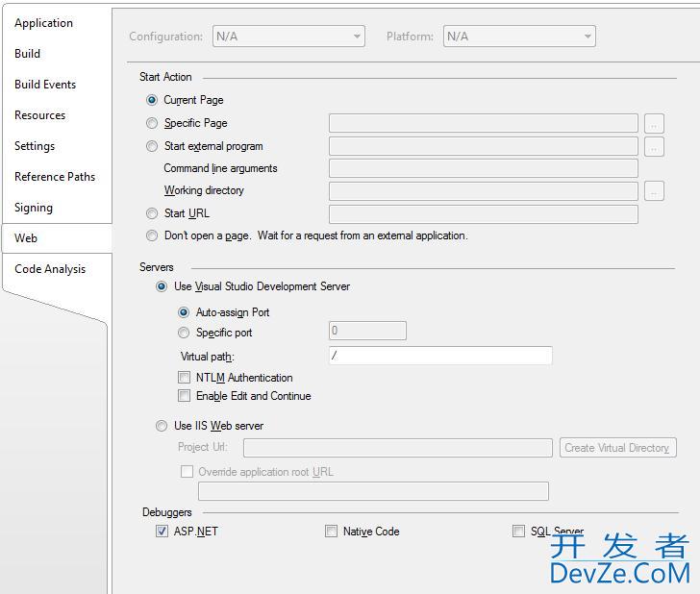Viewport: 700px width, 594px height.
Task: Open the Platform dropdown
Action: 518,37
